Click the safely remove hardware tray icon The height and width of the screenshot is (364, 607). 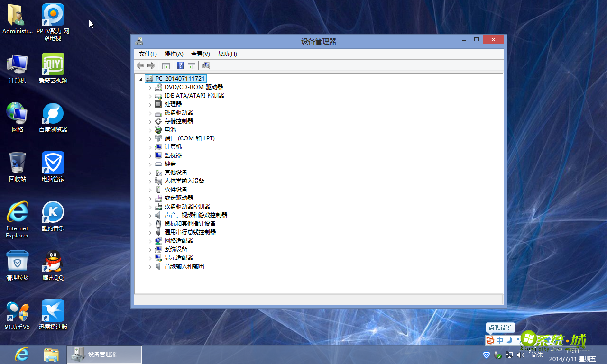tap(497, 355)
